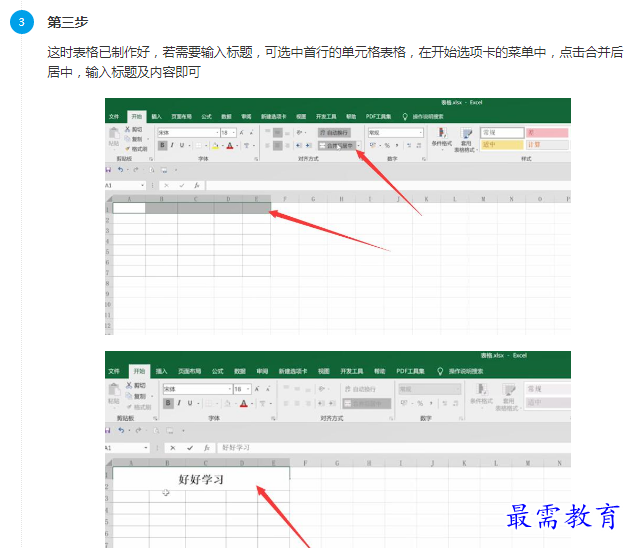Click white cell A1 in blank-table Excel screenshot
The height and width of the screenshot is (548, 628).
pos(129,208)
